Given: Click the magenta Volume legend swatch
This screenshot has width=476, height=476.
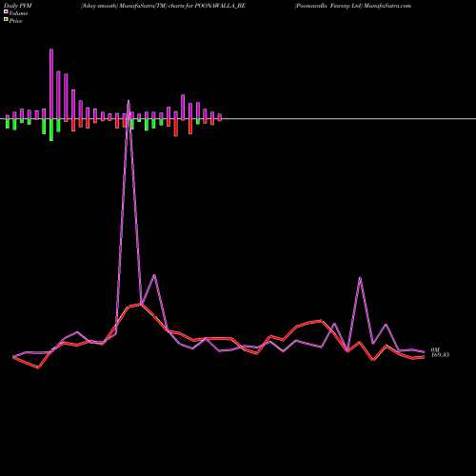Looking at the screenshot, I should (x=6, y=11).
